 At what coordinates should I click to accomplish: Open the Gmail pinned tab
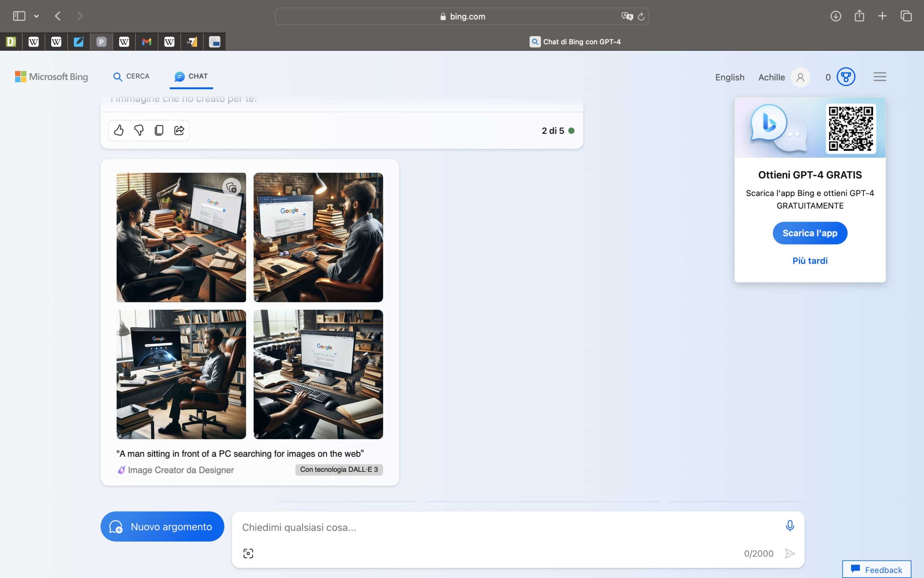pyautogui.click(x=147, y=41)
